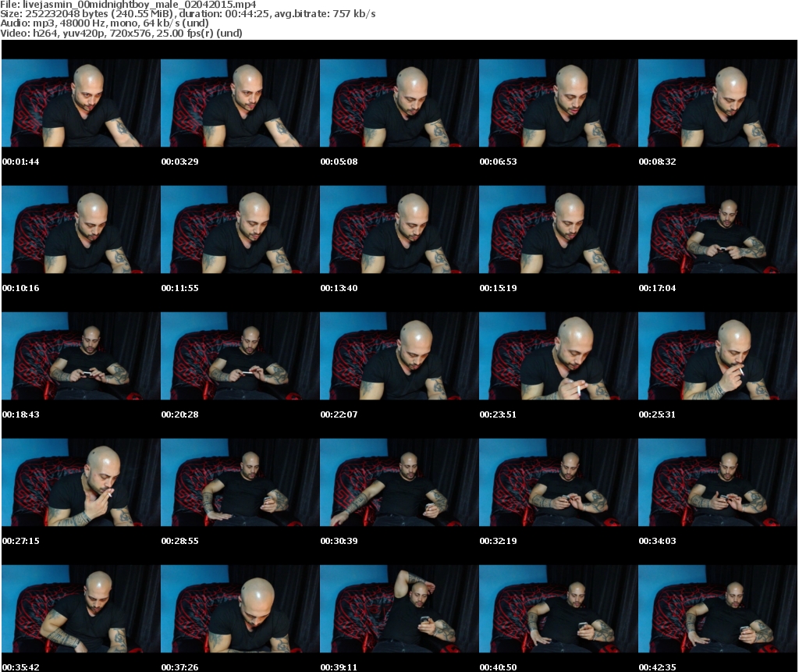Click the Video line reading h264, yuv420p
Screen dimensions: 799x672
coord(121,33)
